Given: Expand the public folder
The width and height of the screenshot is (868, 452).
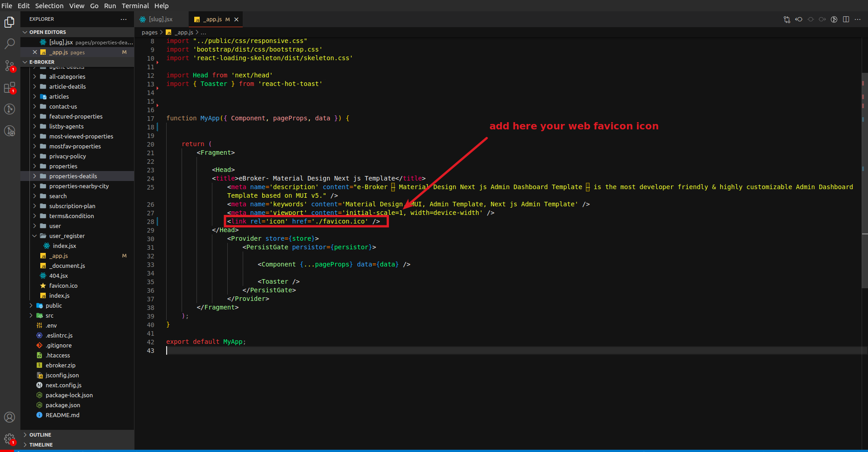Looking at the screenshot, I should click(x=77, y=305).
